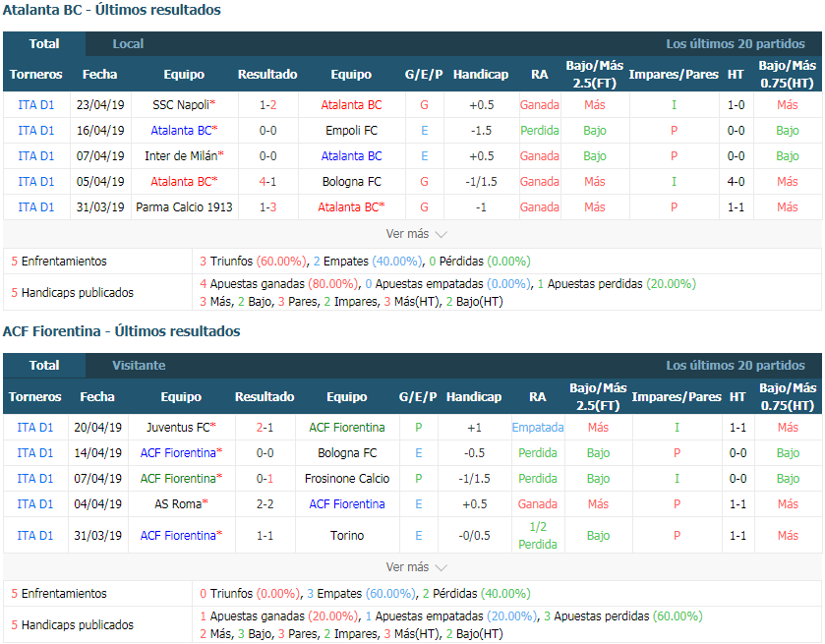Viewport: 825px width, 644px height.
Task: Click the 'Perdida' RA cell in Empoli row
Action: point(540,131)
